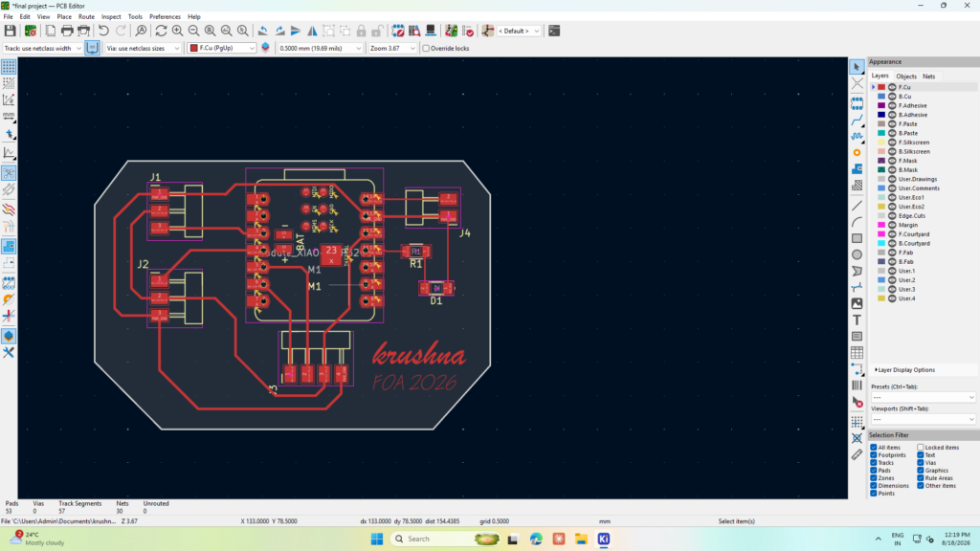This screenshot has height=551, width=980.
Task: Select the Route Tracks tool
Action: click(x=857, y=120)
